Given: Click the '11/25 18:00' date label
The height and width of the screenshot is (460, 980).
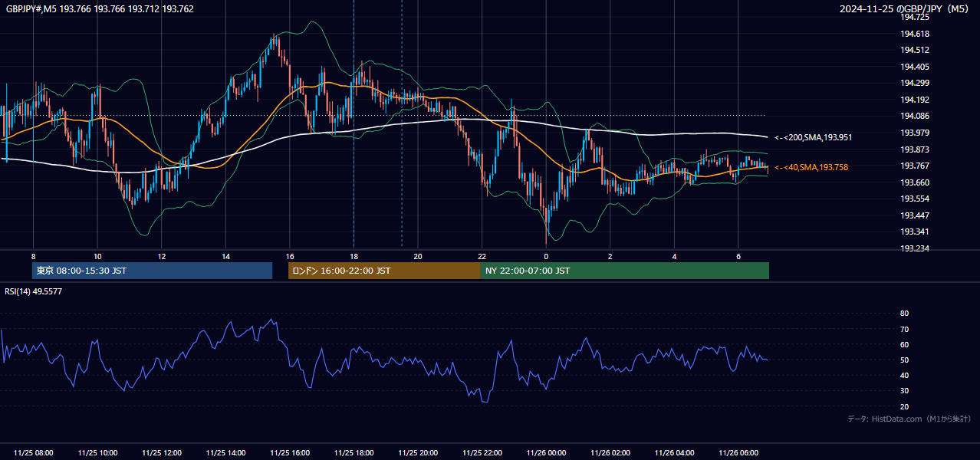Looking at the screenshot, I should tap(354, 453).
